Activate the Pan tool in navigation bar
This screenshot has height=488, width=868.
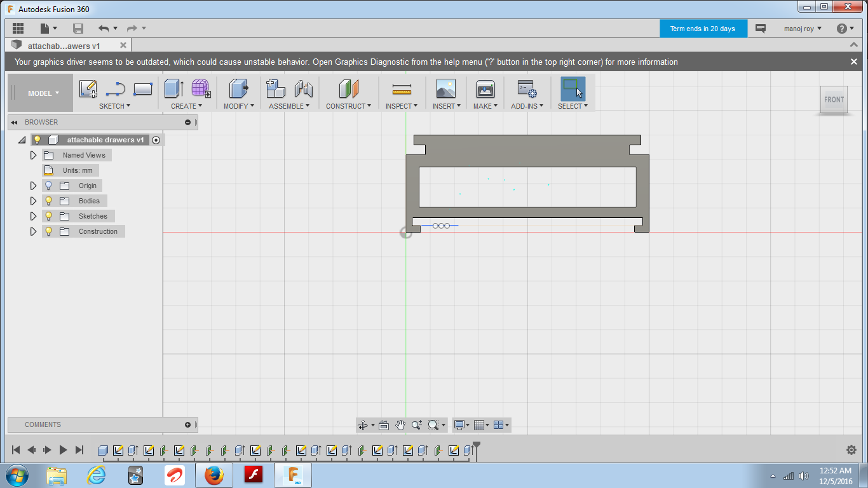click(x=401, y=424)
